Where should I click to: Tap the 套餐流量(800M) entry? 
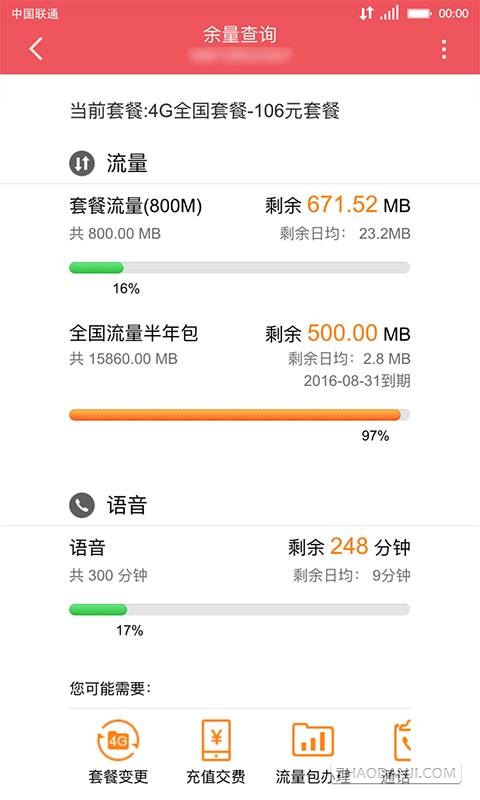coord(136,206)
